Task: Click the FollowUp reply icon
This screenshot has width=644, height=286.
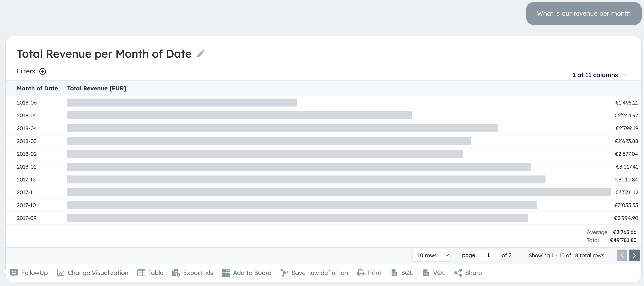Action: click(14, 273)
